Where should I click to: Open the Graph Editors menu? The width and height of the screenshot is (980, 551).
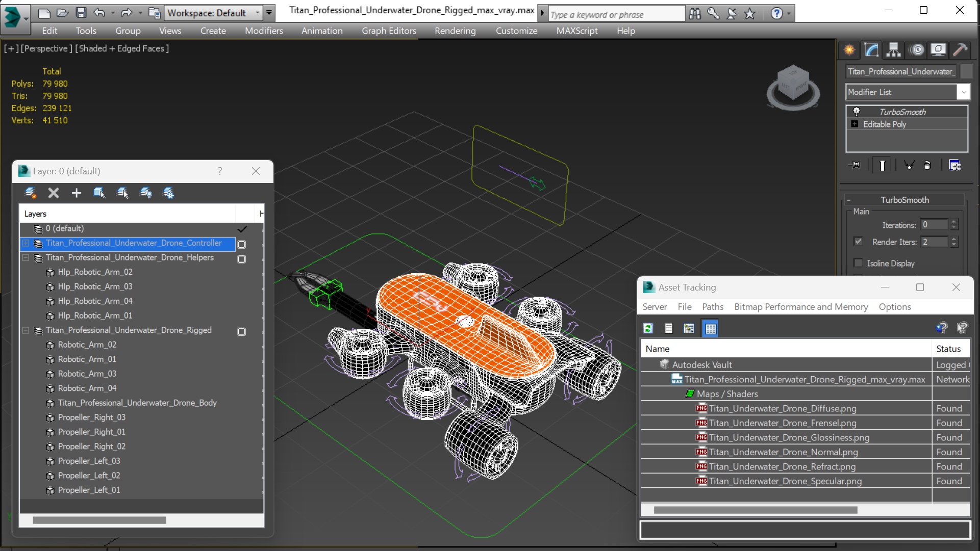389,31
